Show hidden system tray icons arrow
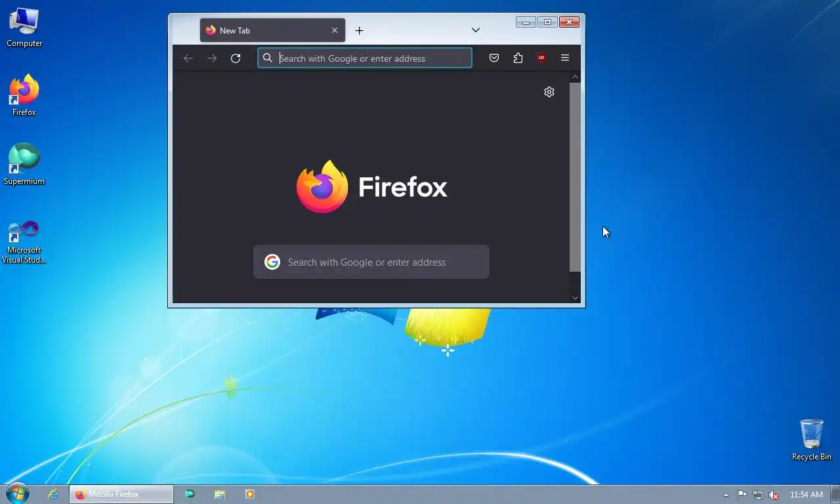Image resolution: width=840 pixels, height=504 pixels. tap(726, 495)
